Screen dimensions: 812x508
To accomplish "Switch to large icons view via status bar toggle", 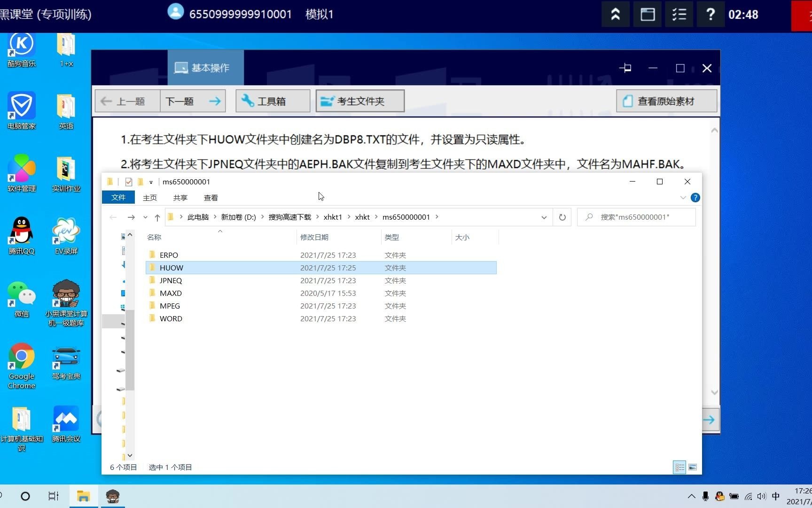I will click(693, 467).
